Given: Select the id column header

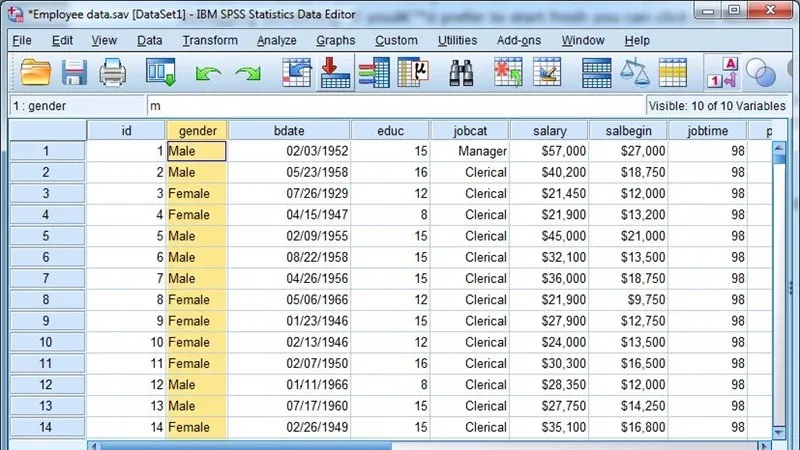Looking at the screenshot, I should pos(126,131).
